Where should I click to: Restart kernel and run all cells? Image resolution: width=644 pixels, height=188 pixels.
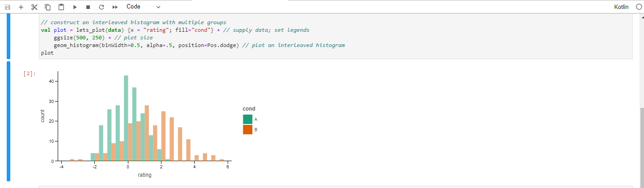115,7
